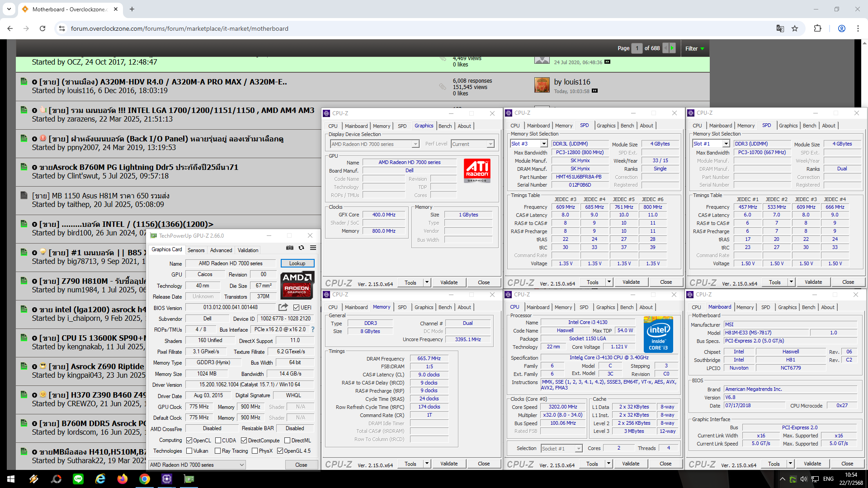
Task: Bookmark page with star icon
Action: click(795, 28)
